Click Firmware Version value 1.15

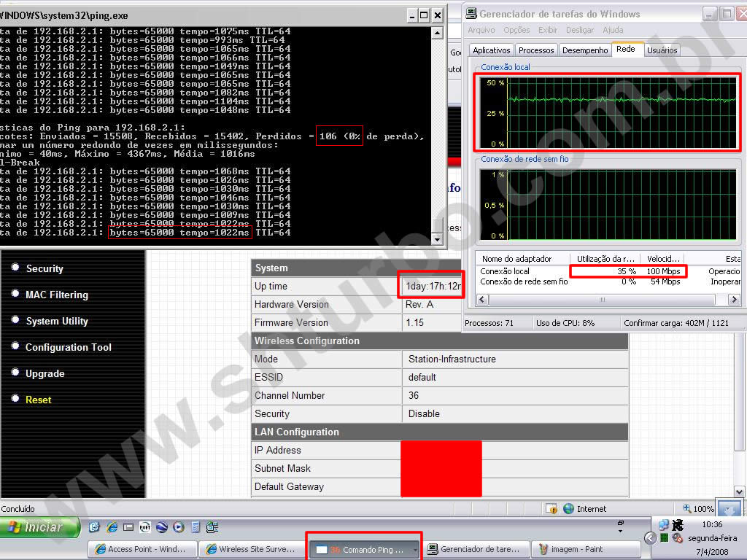coord(415,322)
